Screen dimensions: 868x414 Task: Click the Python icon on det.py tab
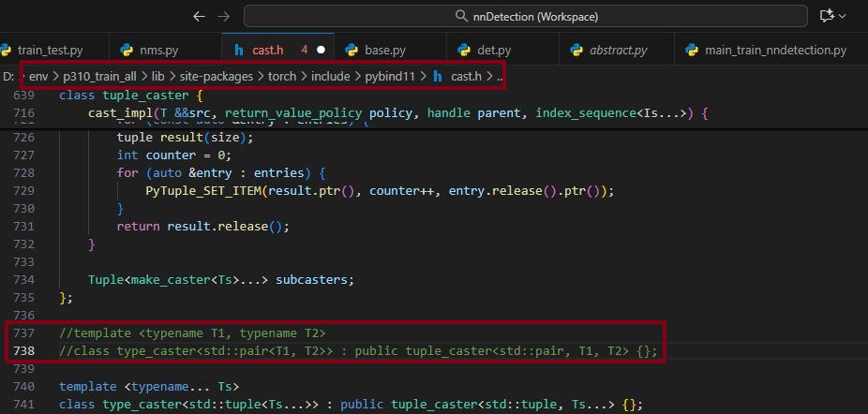(x=462, y=50)
